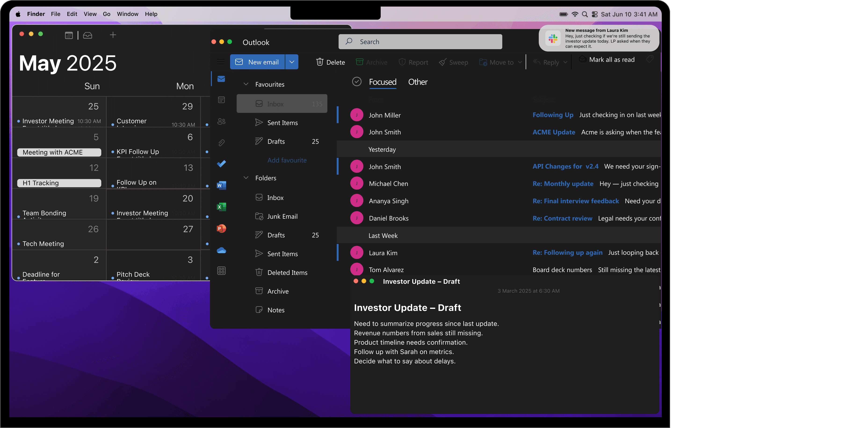Collapse the Favourites section

click(246, 84)
